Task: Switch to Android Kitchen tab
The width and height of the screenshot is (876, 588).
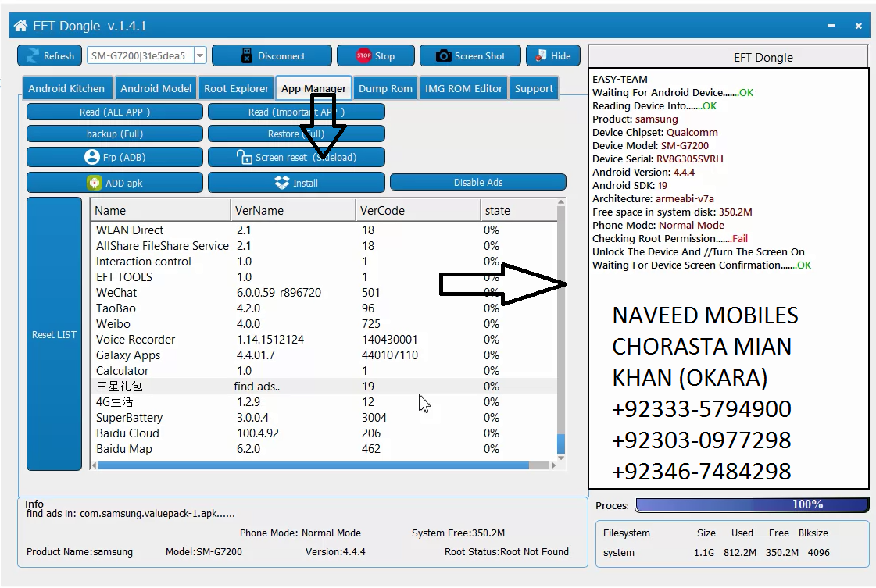Action: coord(66,88)
